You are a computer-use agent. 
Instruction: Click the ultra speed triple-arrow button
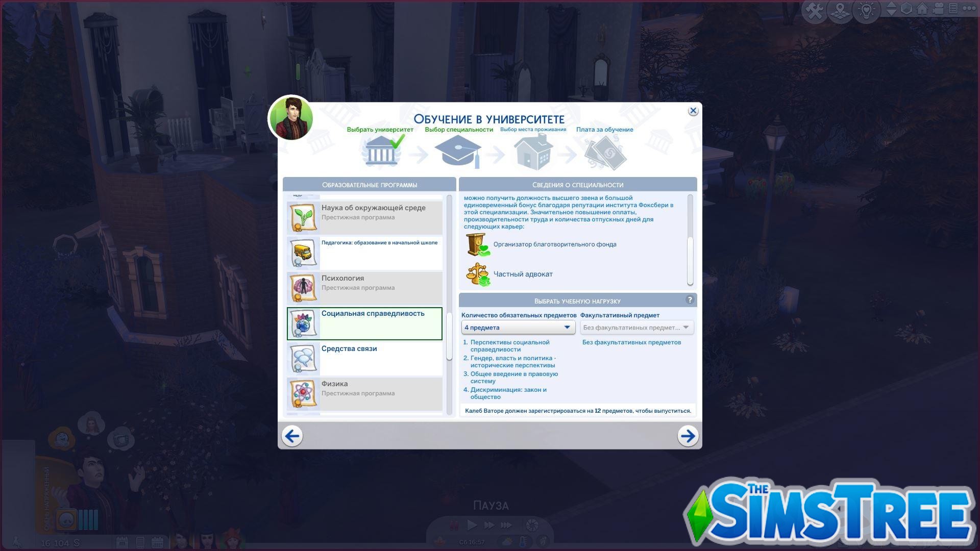[x=506, y=525]
